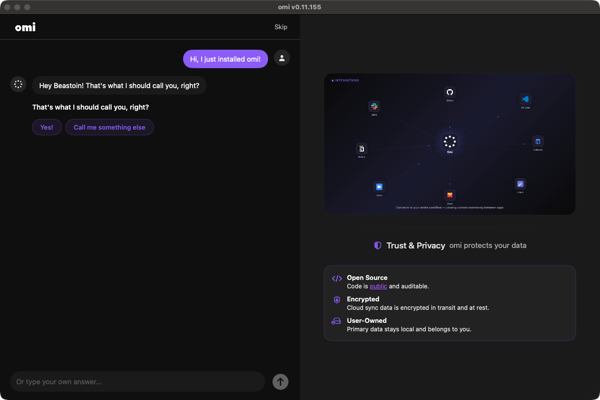Answer with the Yes! button
This screenshot has height=400, width=600.
pyautogui.click(x=47, y=127)
